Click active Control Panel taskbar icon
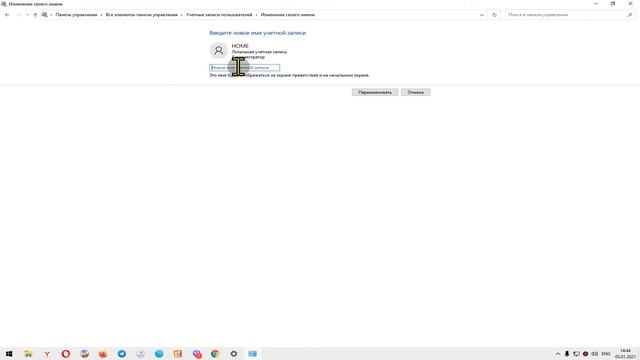This screenshot has width=640, height=360. click(x=253, y=353)
